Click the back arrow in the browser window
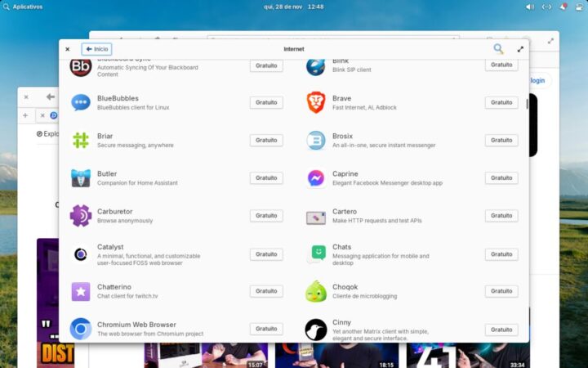The height and width of the screenshot is (368, 588). [51, 97]
